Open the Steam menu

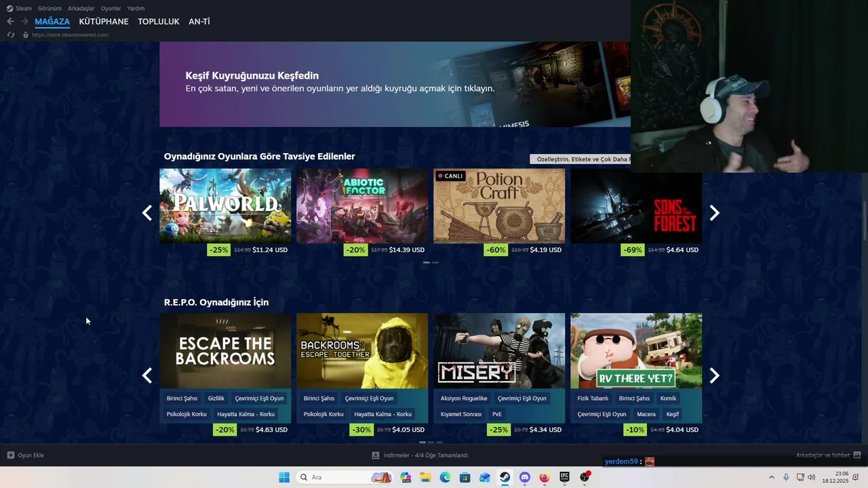[x=24, y=8]
